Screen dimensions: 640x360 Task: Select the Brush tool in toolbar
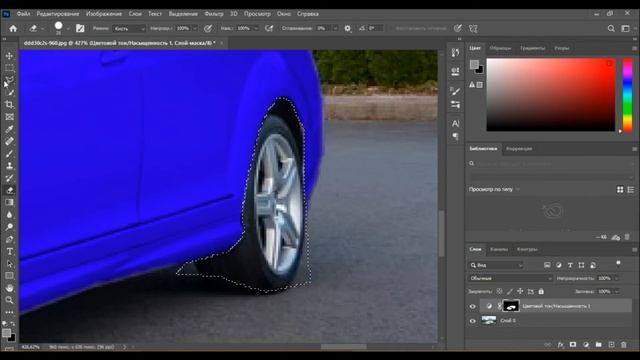point(9,153)
